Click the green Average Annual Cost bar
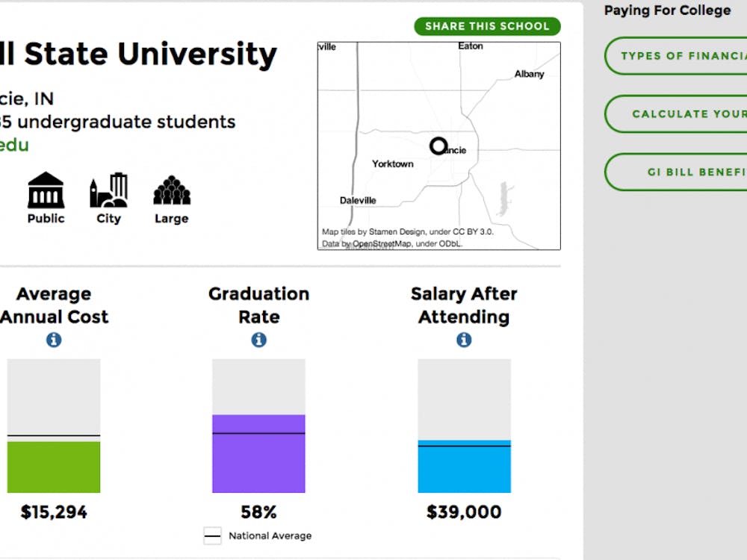 coord(53,467)
